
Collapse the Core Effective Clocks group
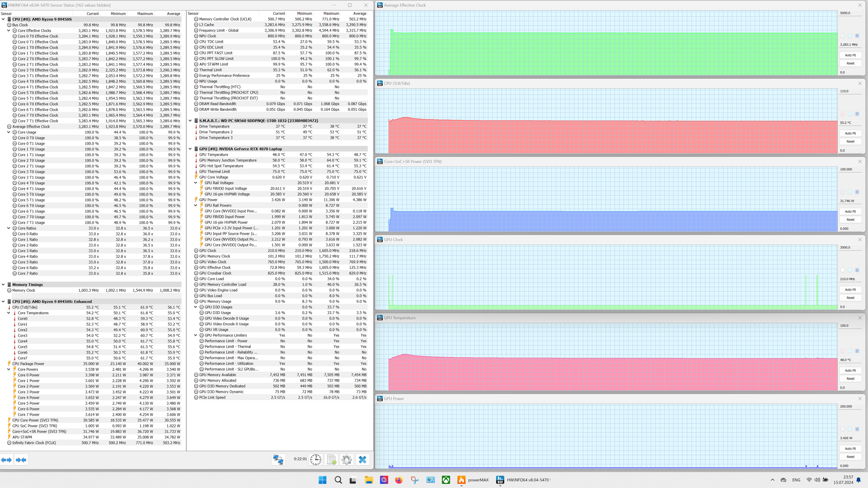pos(9,31)
